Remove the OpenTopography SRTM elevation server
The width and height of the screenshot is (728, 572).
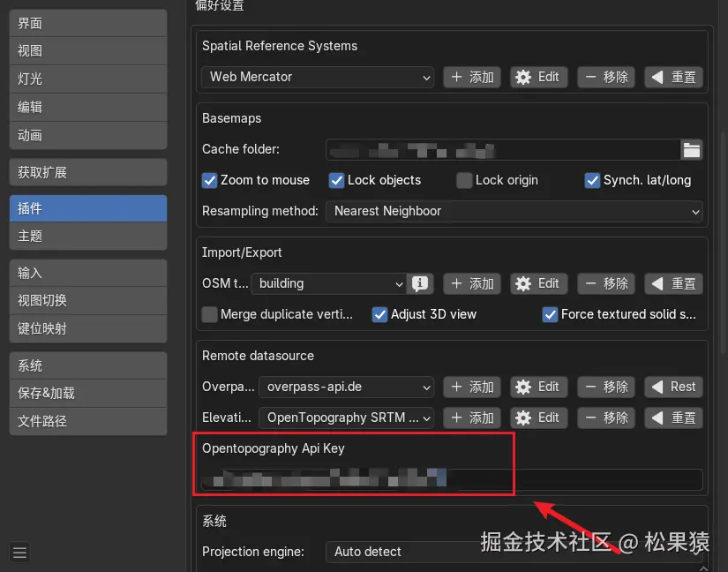606,418
